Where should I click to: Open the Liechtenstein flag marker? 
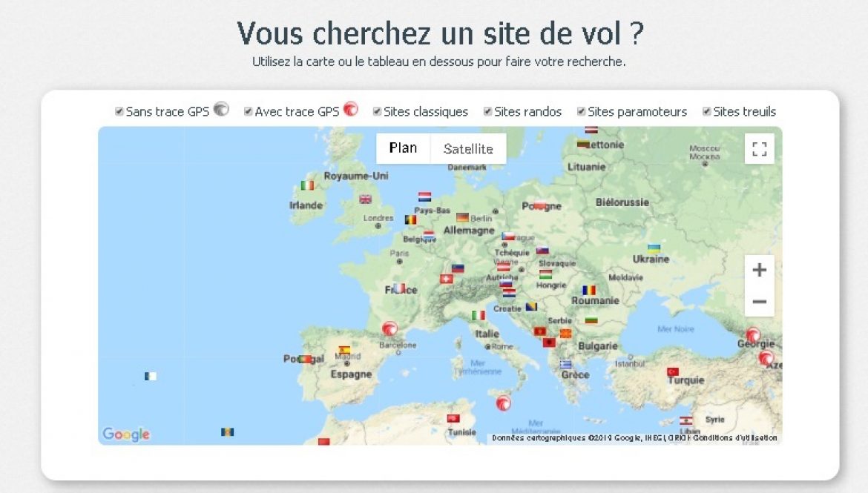pyautogui.click(x=458, y=269)
